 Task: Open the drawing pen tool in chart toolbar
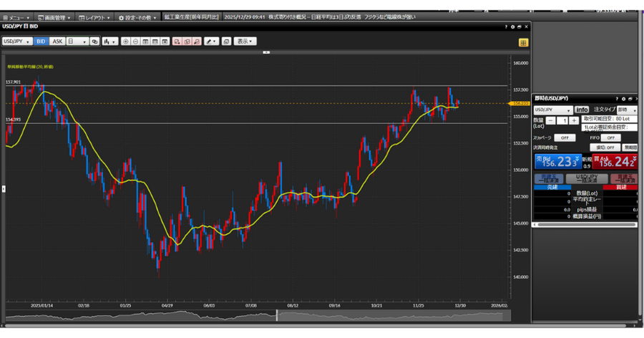211,42
